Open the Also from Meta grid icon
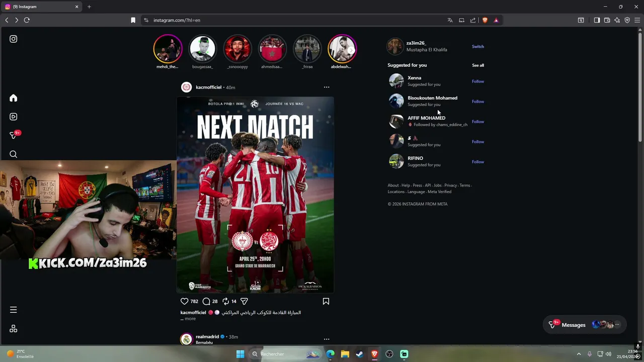This screenshot has height=362, width=644. pos(14,329)
